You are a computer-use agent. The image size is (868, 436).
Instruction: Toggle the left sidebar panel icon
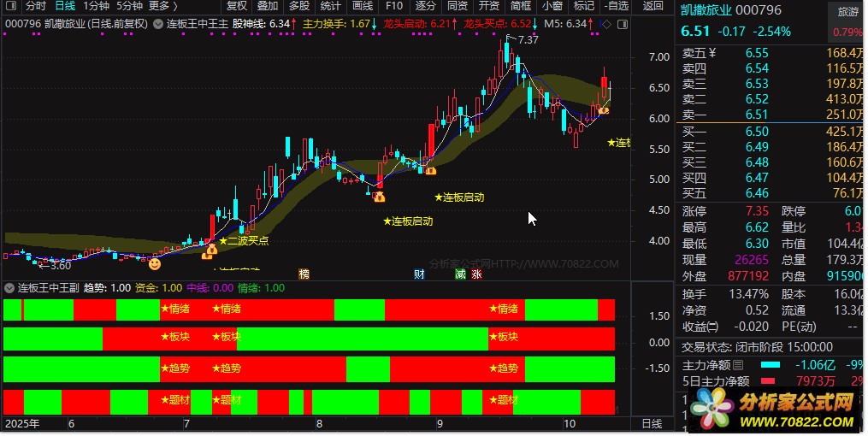pyautogui.click(x=11, y=6)
